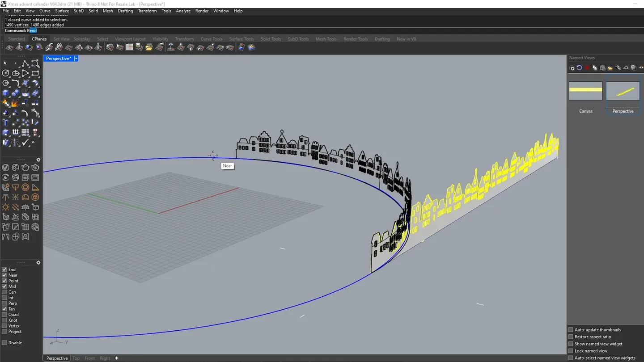Open the import named views folder icon

[x=610, y=68]
